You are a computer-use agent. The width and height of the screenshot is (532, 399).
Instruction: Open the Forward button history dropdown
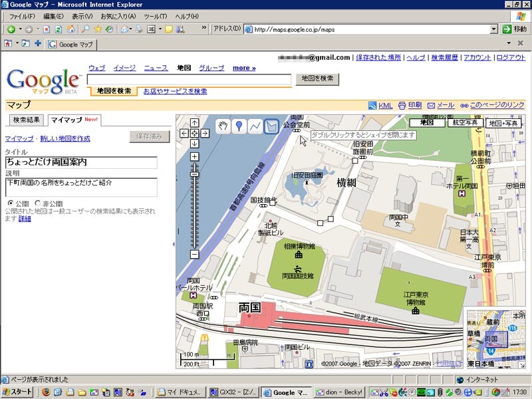tap(38, 29)
